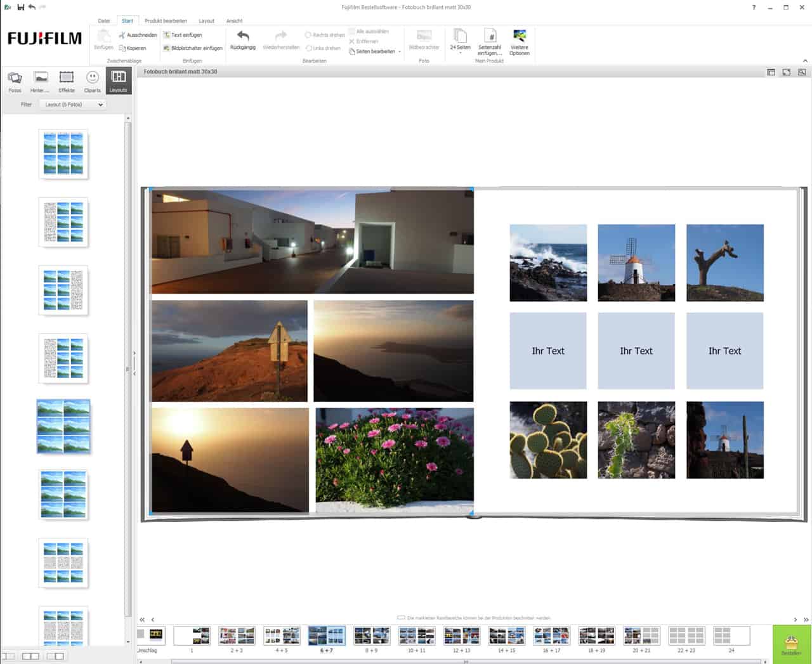Switch to double-page spread view toggle

coord(30,656)
